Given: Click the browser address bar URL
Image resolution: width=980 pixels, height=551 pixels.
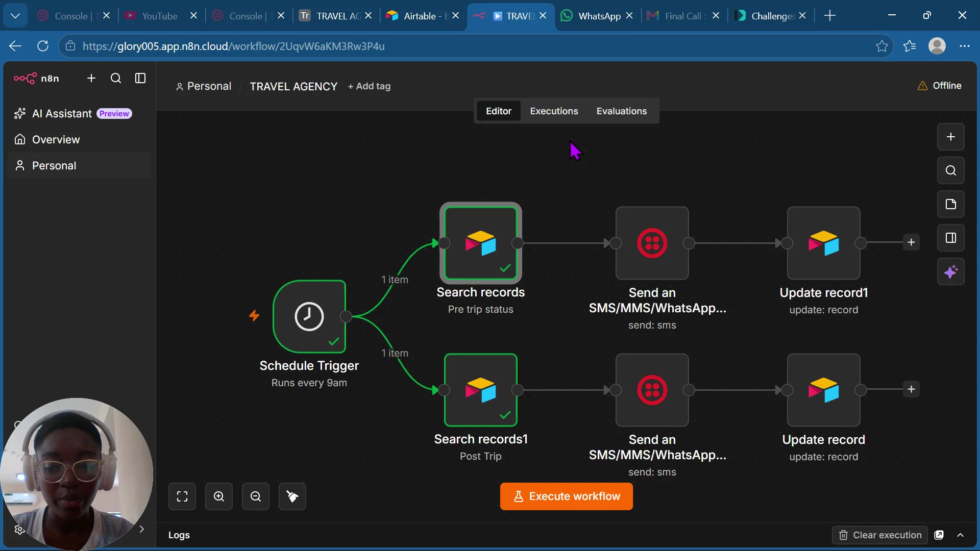Looking at the screenshot, I should 233,46.
